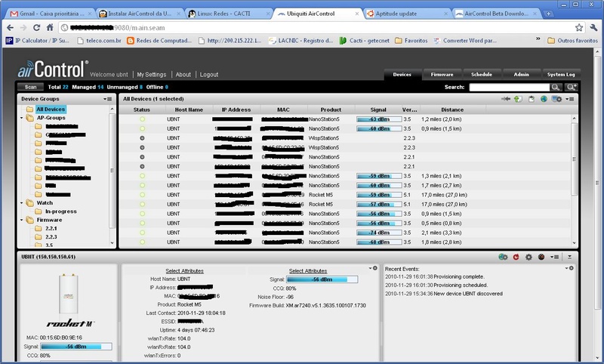Open the All Devices list menu dropdown
604x364 pixels.
point(570,99)
